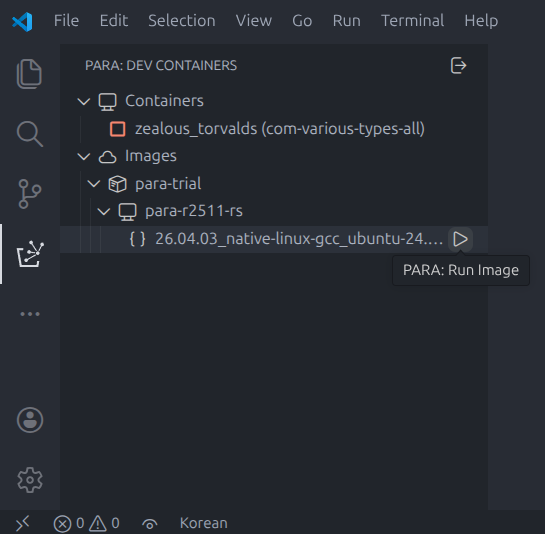Click the package icon beside para-trial
The height and width of the screenshot is (534, 545).
coord(117,184)
